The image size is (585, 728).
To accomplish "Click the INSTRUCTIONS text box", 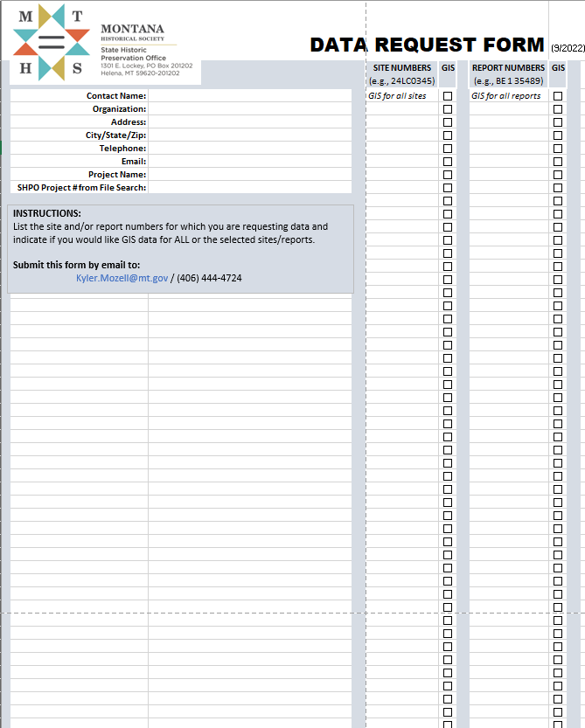I will 181,249.
